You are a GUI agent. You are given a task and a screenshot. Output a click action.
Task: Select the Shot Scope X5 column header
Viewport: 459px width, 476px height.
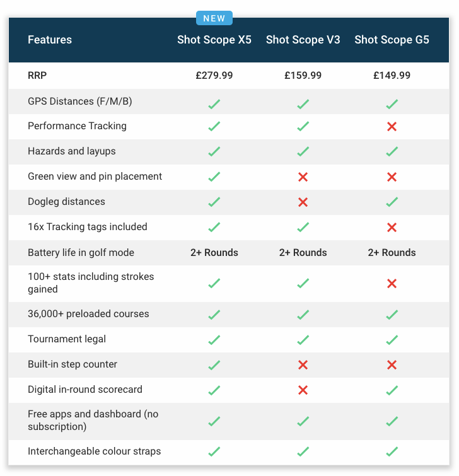click(x=214, y=40)
